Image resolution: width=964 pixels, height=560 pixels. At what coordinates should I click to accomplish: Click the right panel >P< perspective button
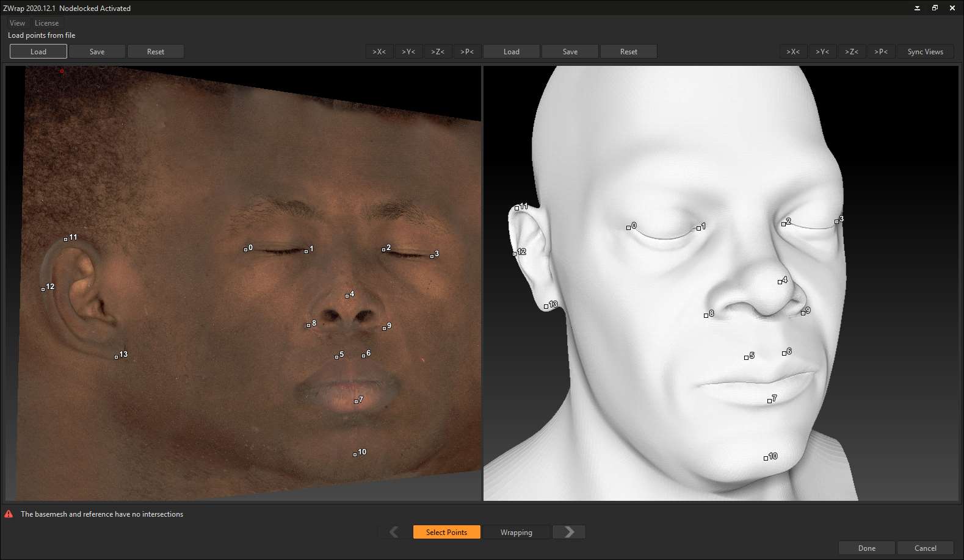[880, 52]
